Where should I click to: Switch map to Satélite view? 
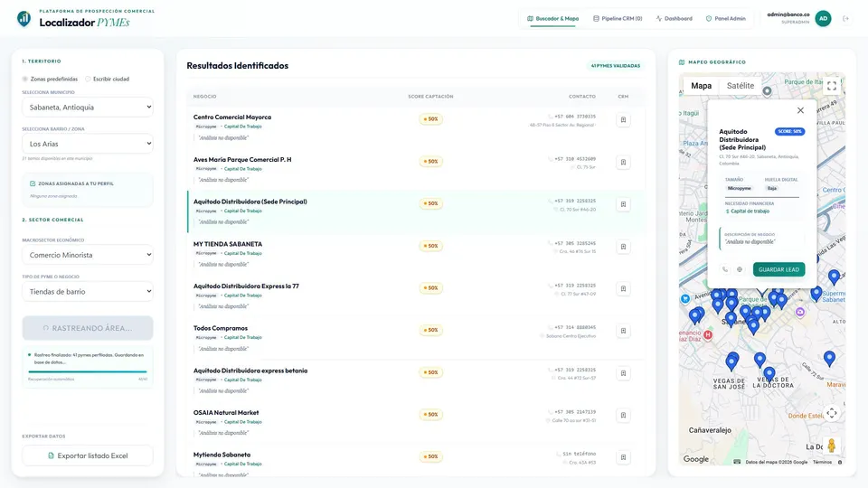pos(741,86)
